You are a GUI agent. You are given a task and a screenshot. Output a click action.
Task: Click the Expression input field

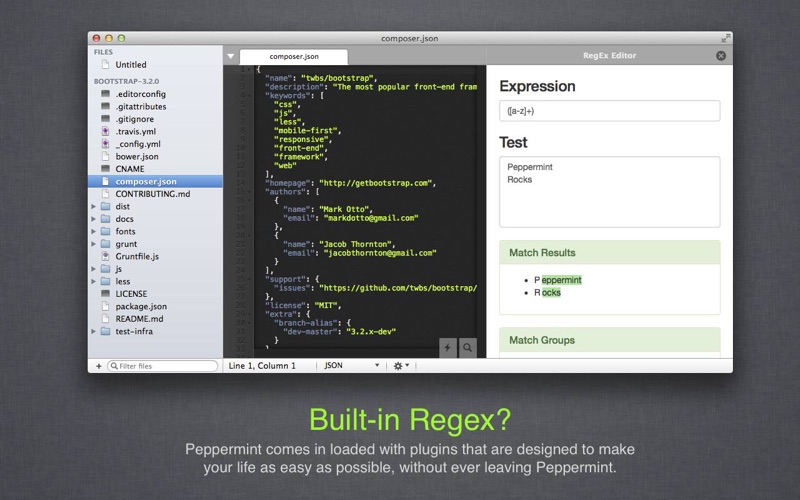coord(610,111)
